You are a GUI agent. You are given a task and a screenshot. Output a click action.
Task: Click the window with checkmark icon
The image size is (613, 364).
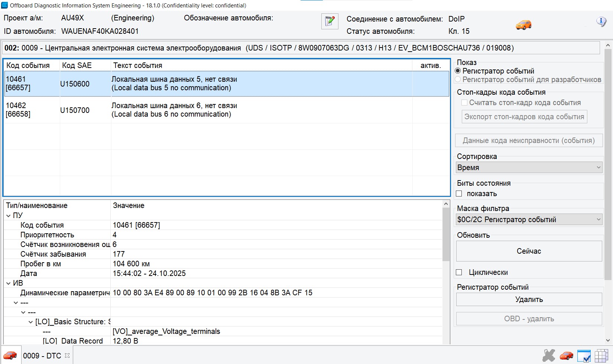584,355
